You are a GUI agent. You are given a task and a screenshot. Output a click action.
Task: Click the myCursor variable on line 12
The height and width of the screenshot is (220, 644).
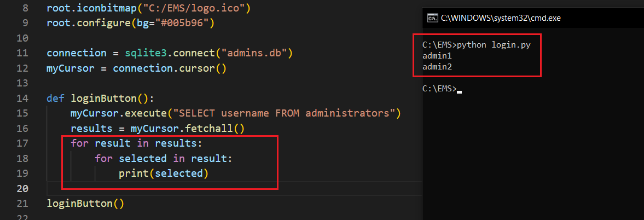tap(69, 68)
